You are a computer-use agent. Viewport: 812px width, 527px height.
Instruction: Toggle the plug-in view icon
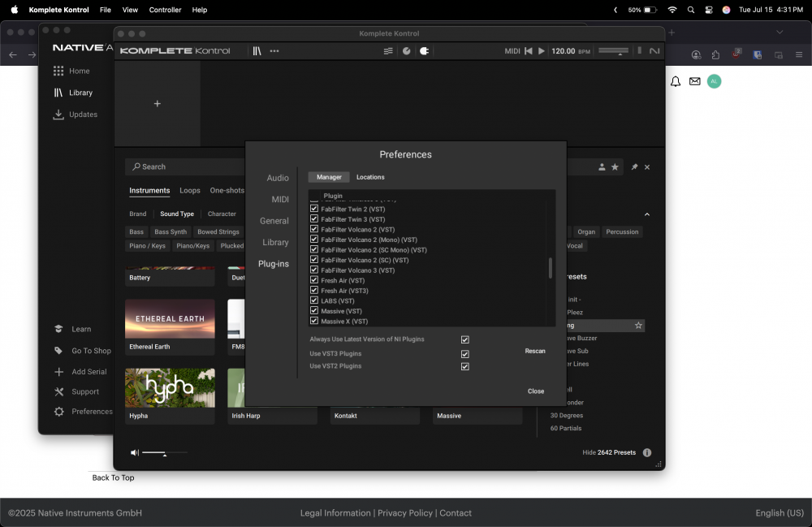(x=424, y=50)
